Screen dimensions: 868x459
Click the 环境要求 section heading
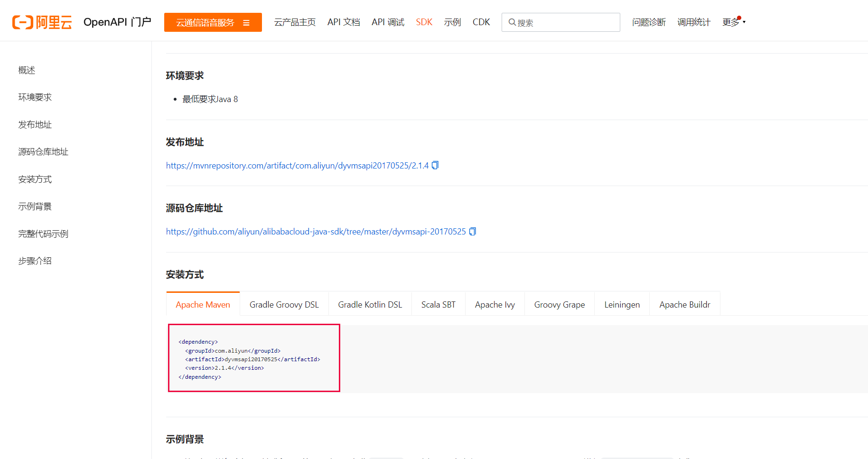[x=185, y=76]
